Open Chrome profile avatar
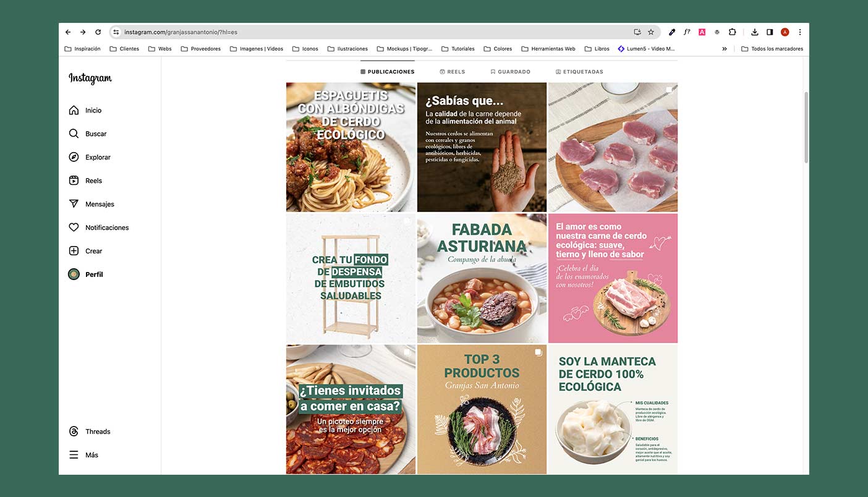This screenshot has width=868, height=497. [x=785, y=32]
